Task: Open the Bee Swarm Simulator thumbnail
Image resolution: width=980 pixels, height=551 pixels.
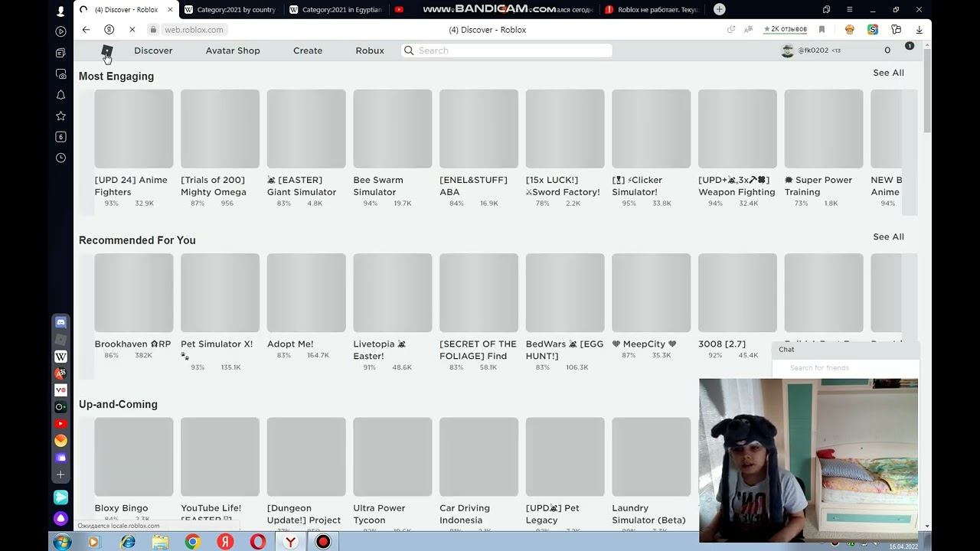Action: [393, 129]
